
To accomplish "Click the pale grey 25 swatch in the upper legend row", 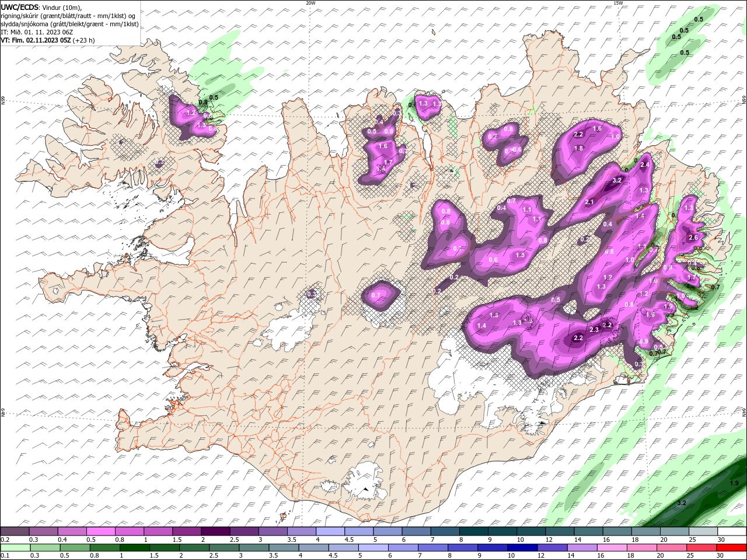I will (703, 531).
